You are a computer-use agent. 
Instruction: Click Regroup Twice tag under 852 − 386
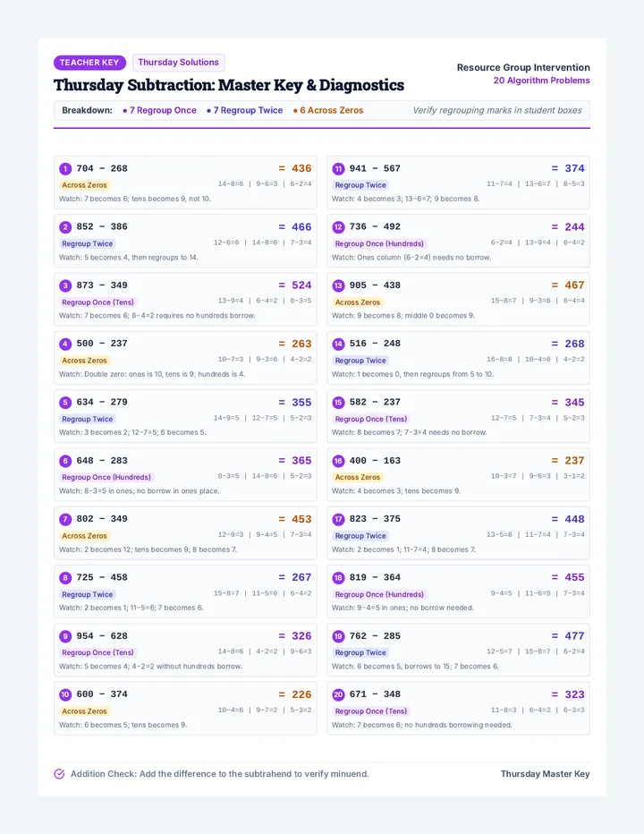click(88, 243)
